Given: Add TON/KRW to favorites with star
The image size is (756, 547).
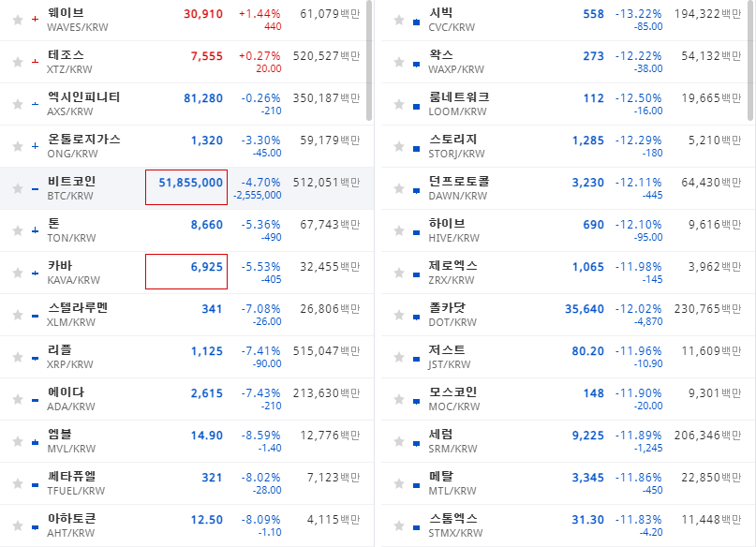Looking at the screenshot, I should [x=18, y=230].
